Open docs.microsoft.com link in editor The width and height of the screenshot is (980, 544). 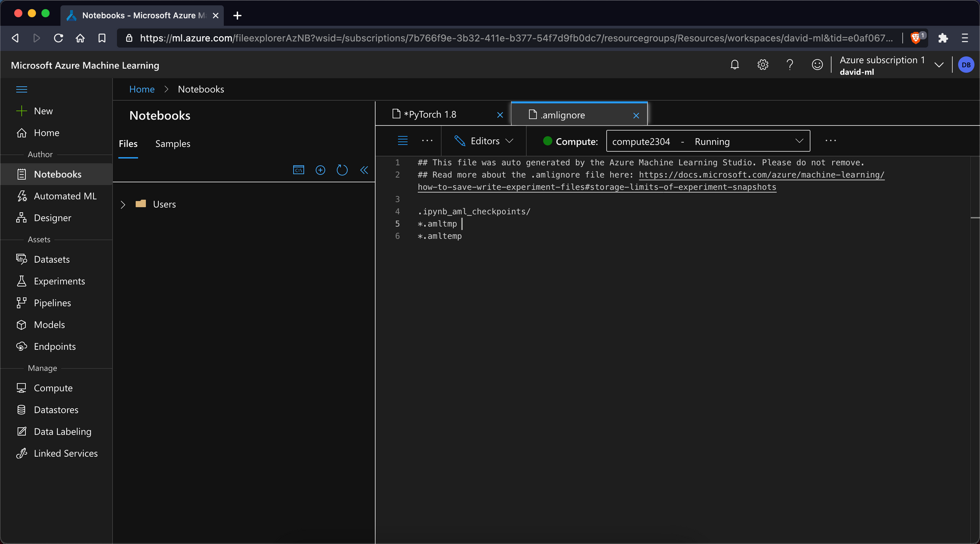[x=761, y=175]
